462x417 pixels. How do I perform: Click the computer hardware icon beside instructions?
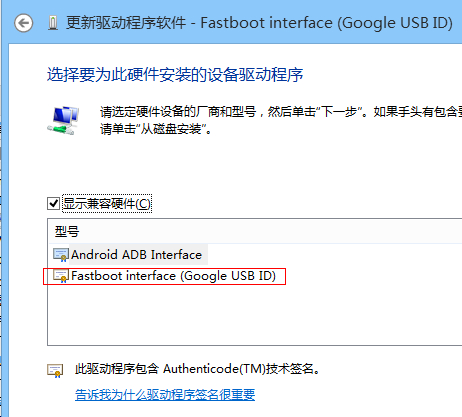click(x=63, y=120)
